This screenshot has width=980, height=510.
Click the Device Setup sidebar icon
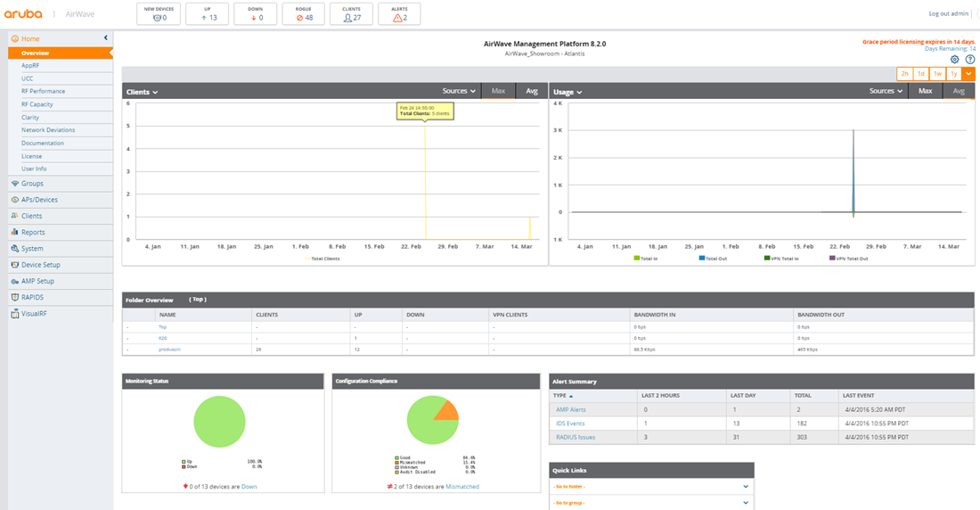point(15,265)
